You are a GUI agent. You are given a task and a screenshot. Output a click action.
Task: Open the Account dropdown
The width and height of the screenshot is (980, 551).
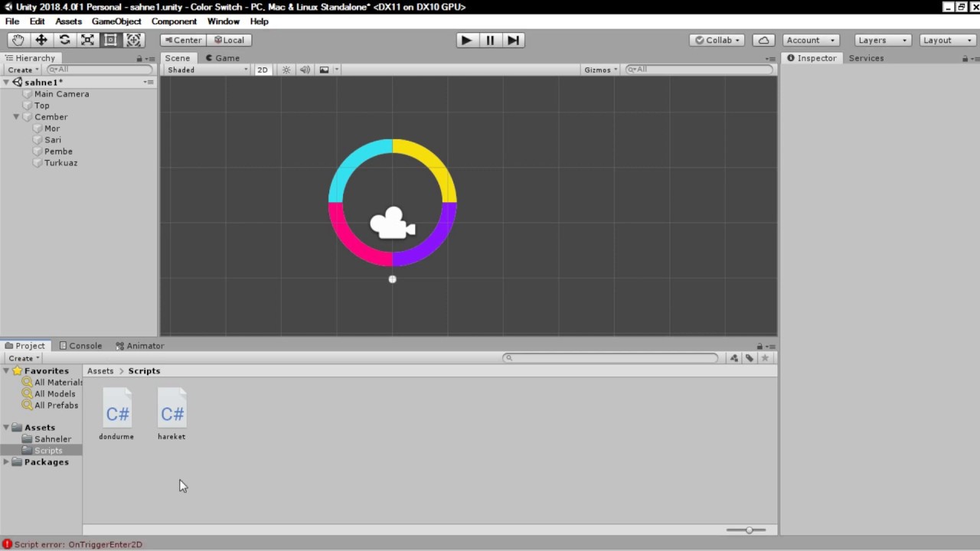tap(811, 40)
